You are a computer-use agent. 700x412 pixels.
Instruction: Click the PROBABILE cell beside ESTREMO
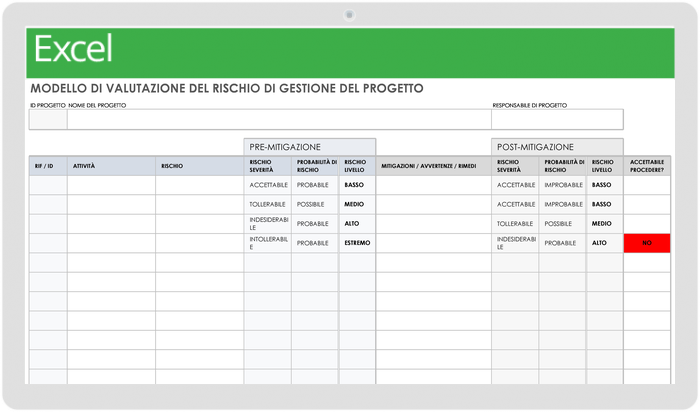315,243
